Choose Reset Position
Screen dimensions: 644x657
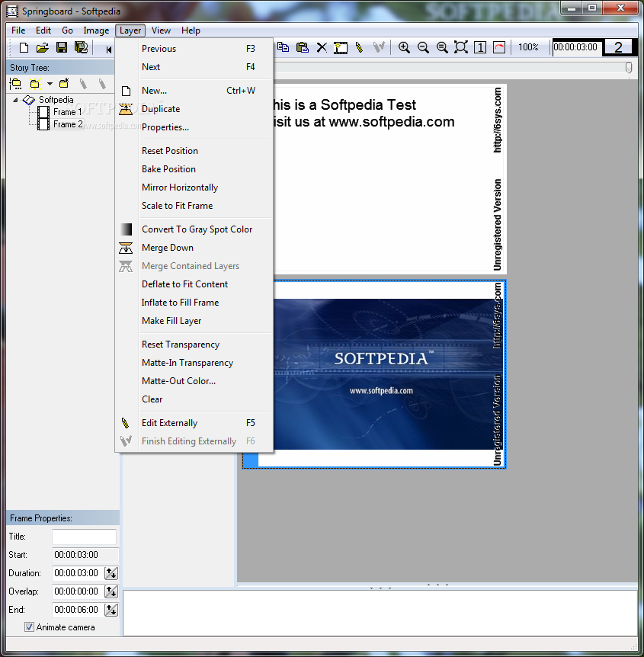194,151
